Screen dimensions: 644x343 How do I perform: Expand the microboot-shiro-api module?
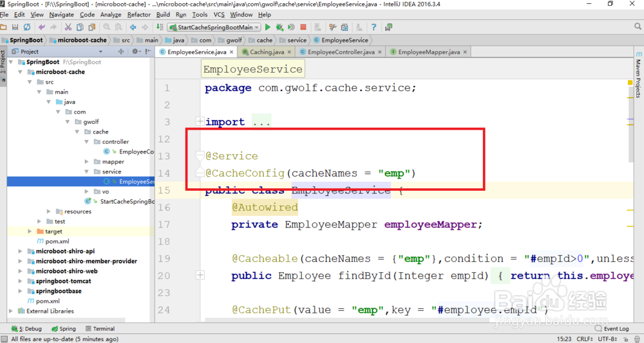(x=20, y=251)
